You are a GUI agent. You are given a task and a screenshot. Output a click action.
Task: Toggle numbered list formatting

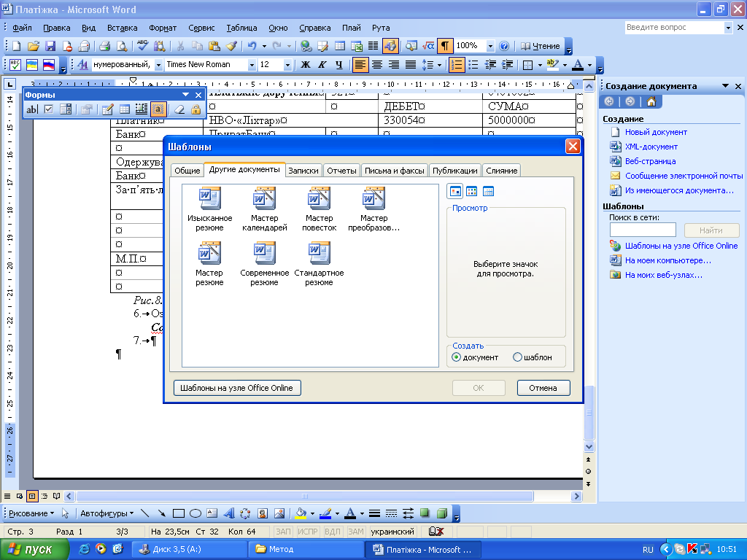coord(457,65)
